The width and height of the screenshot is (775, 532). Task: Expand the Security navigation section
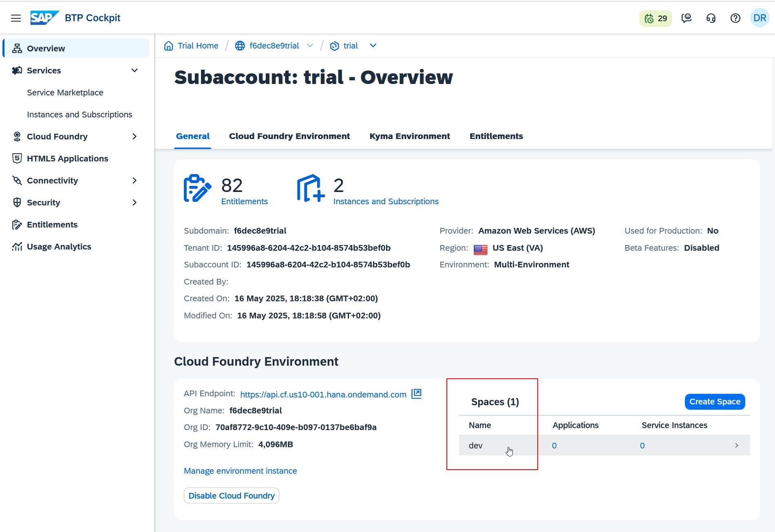click(135, 203)
